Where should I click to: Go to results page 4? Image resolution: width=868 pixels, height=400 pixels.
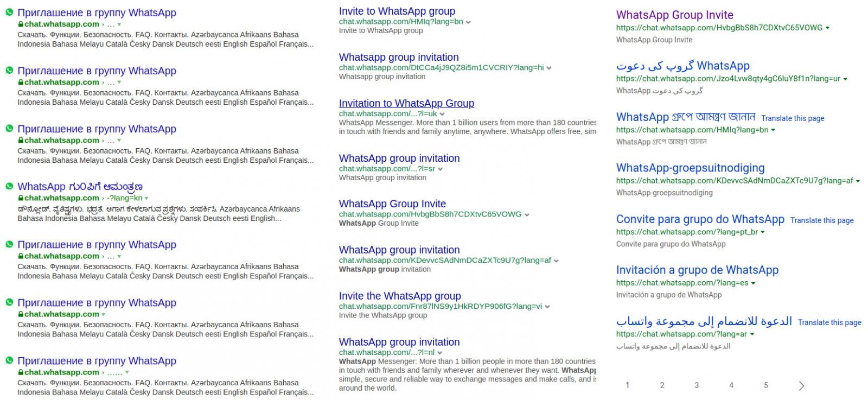(x=731, y=385)
